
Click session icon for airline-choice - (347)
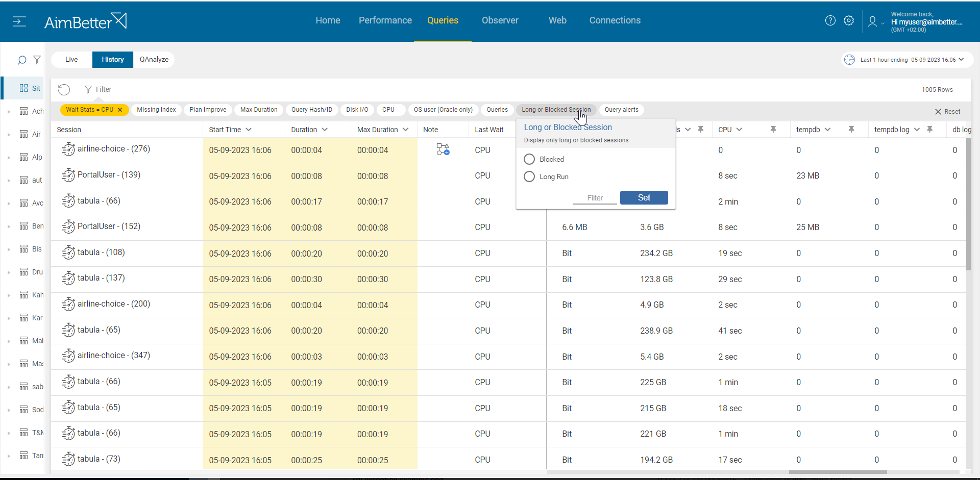68,356
